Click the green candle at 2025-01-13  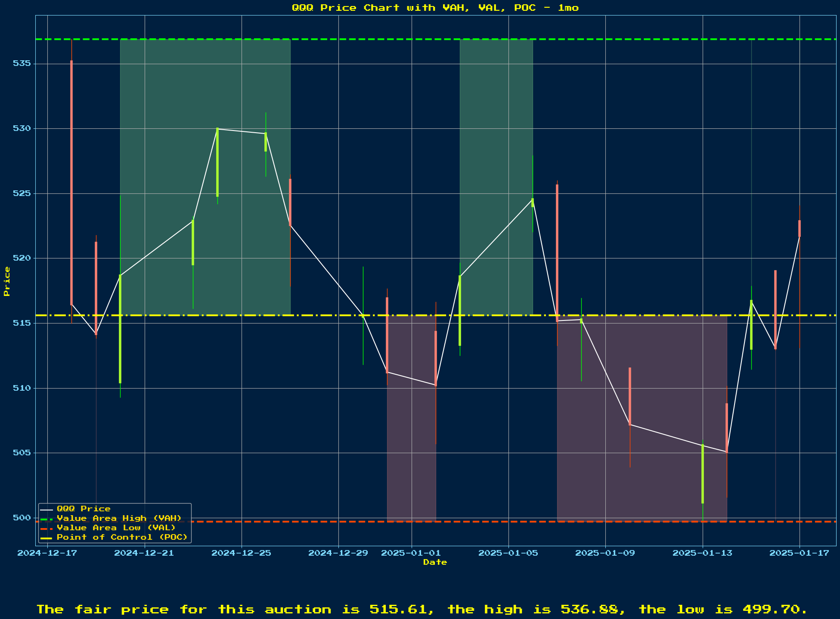703,474
